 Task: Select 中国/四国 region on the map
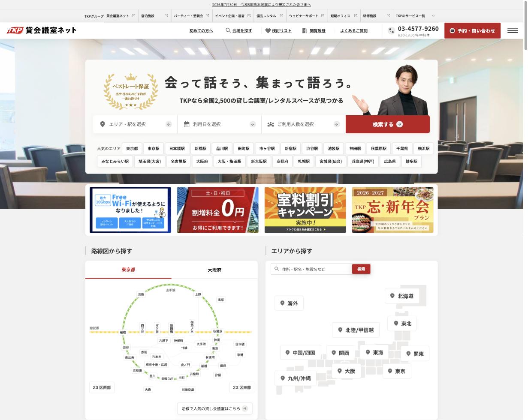coord(300,353)
